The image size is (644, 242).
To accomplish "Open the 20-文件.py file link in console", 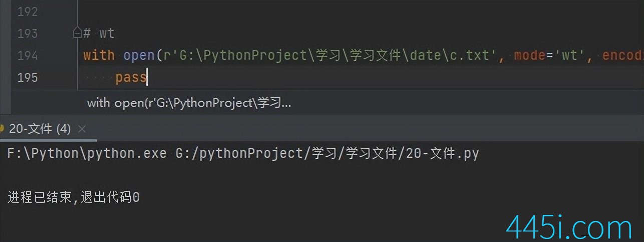I will coord(327,153).
